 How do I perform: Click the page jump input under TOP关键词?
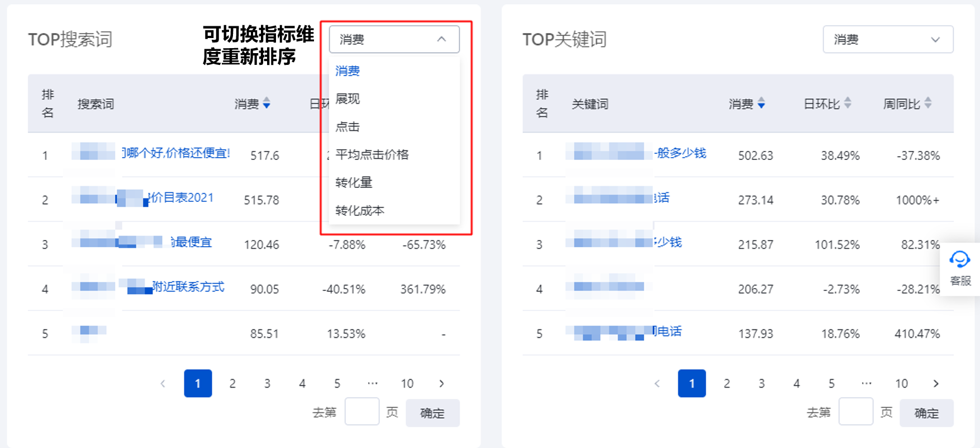pyautogui.click(x=855, y=412)
